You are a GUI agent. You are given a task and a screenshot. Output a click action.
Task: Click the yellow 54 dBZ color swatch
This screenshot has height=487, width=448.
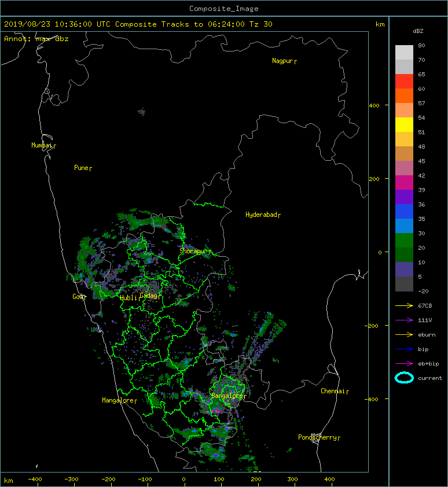pyautogui.click(x=404, y=124)
